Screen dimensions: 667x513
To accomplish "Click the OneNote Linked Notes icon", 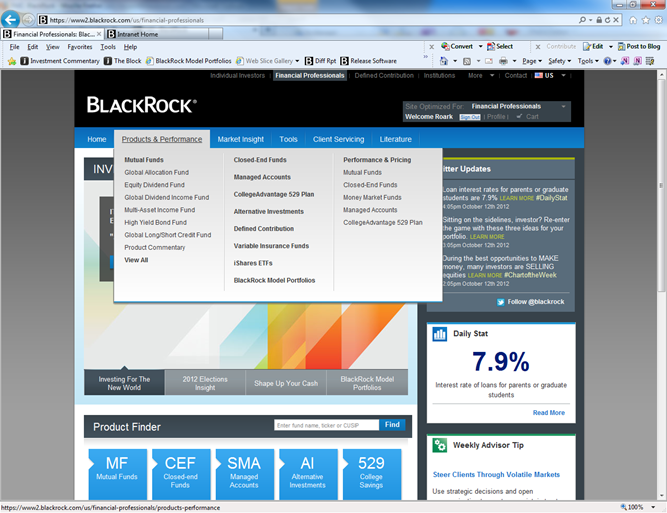I will pyautogui.click(x=638, y=61).
